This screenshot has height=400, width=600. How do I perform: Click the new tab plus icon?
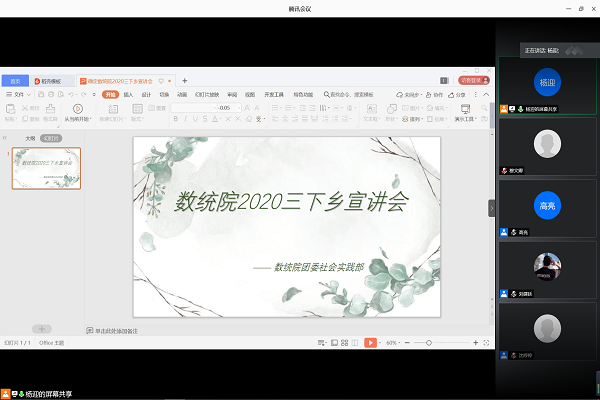[184, 80]
